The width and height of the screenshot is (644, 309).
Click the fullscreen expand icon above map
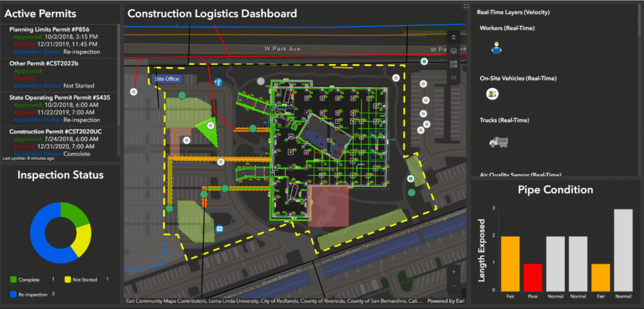(465, 6)
